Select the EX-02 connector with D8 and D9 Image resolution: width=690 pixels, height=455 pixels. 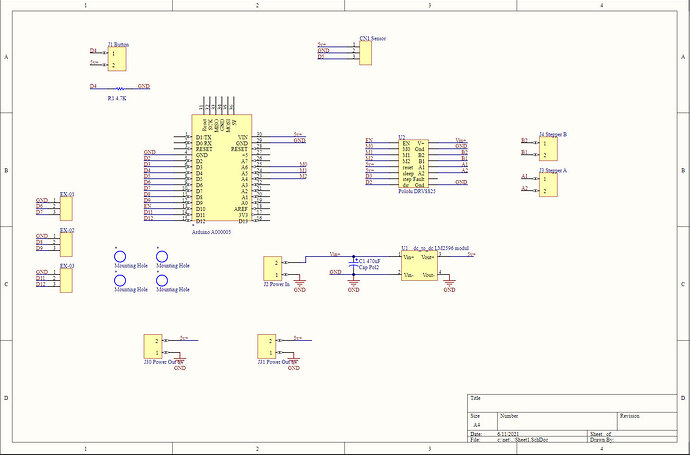(x=66, y=244)
